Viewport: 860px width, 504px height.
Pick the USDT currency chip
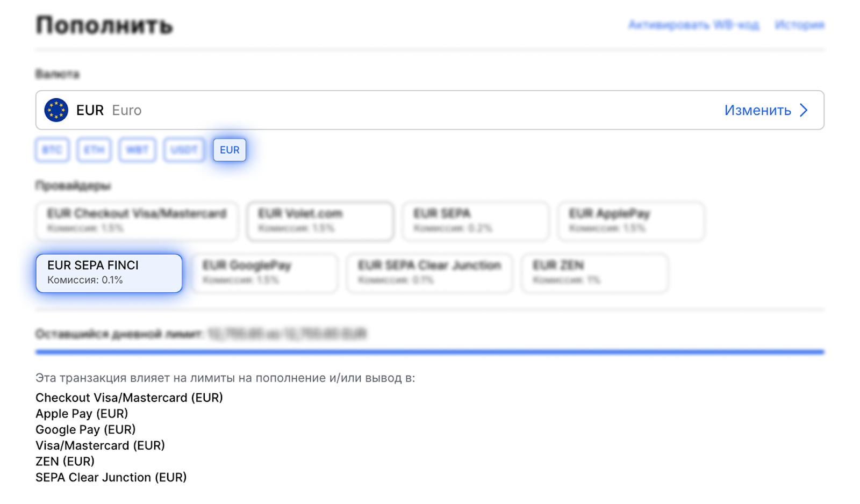coord(184,150)
